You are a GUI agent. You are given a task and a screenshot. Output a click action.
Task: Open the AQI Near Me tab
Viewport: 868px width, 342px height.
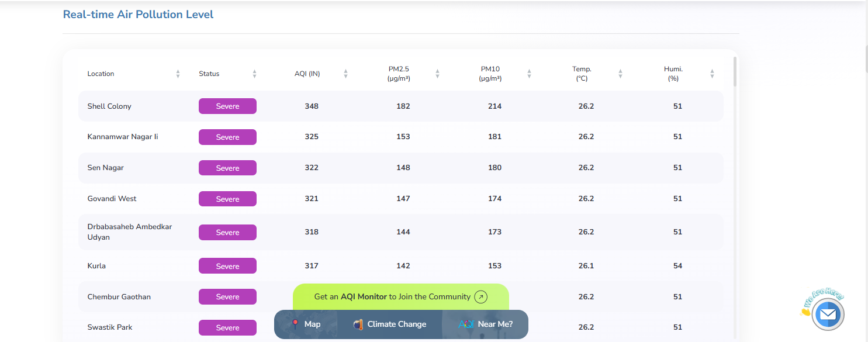tap(486, 324)
